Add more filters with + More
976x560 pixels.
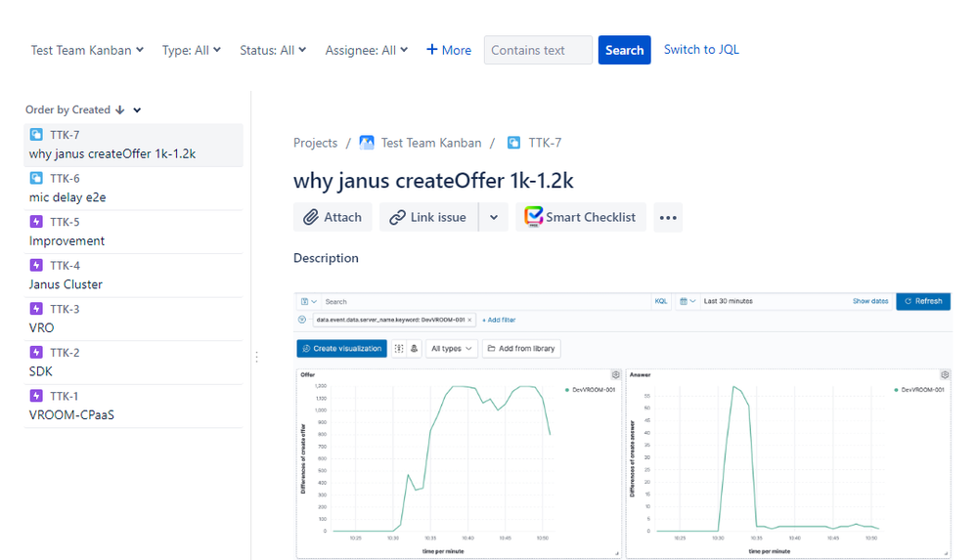pyautogui.click(x=449, y=50)
